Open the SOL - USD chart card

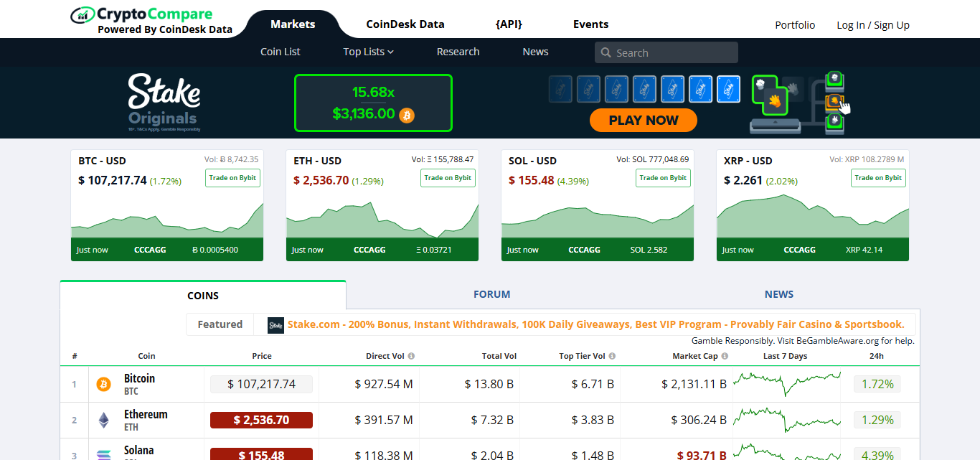pyautogui.click(x=598, y=206)
